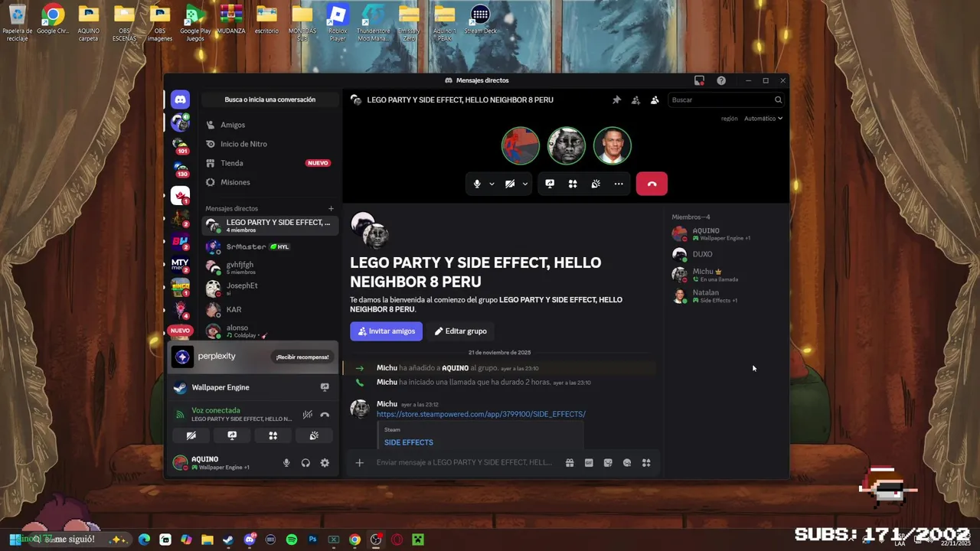The image size is (980, 551).
Task: Open Discord help icon in title bar
Action: 721,80
